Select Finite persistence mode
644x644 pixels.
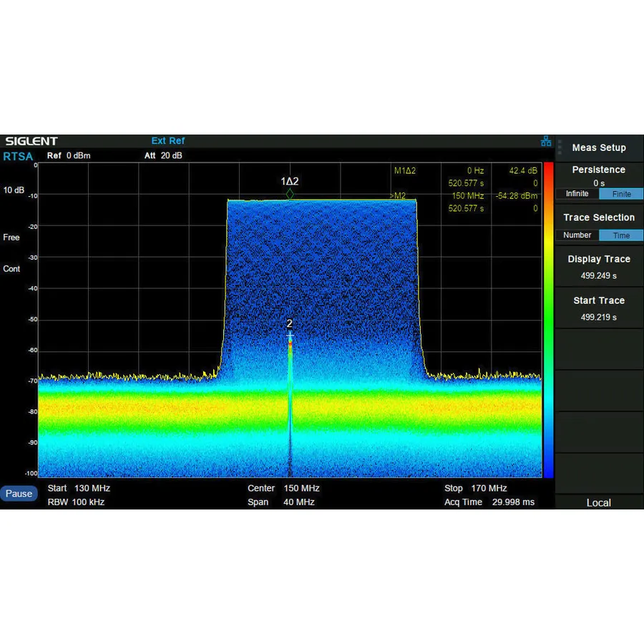[621, 194]
